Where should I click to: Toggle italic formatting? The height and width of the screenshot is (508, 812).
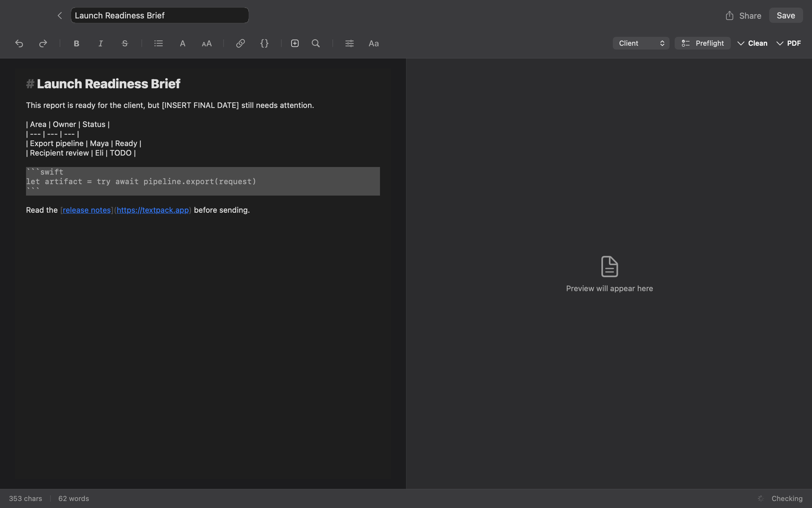[x=101, y=43]
